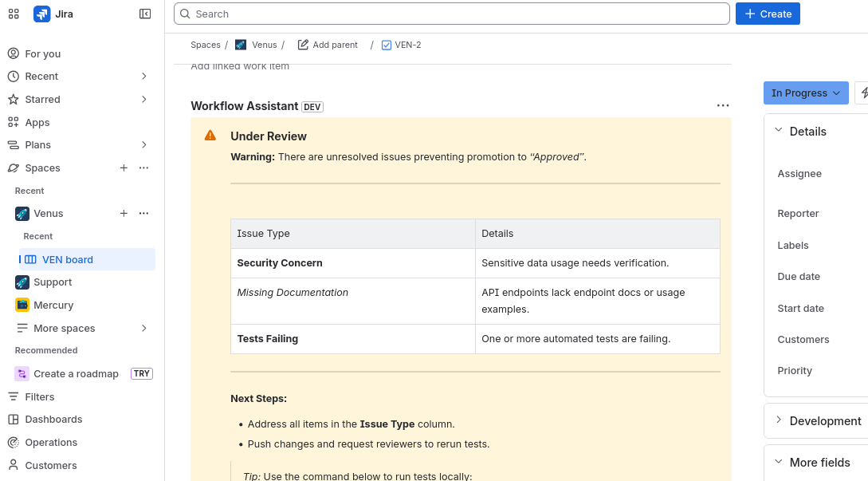Click the Spaces planet icon
Viewport: 868px width, 481px height.
(x=14, y=168)
